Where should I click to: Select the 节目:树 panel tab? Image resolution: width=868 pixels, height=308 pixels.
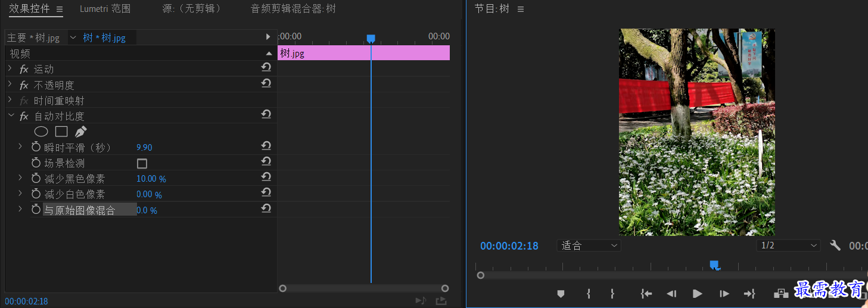pos(491,9)
